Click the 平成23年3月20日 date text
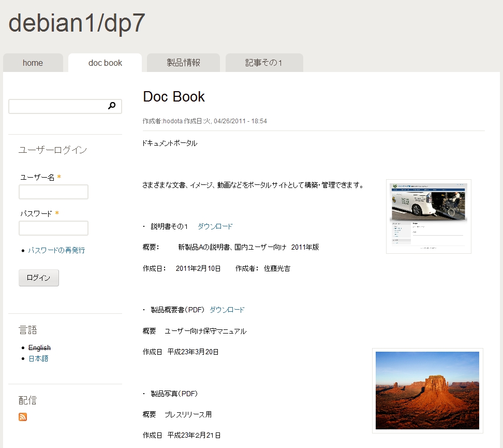 (193, 352)
